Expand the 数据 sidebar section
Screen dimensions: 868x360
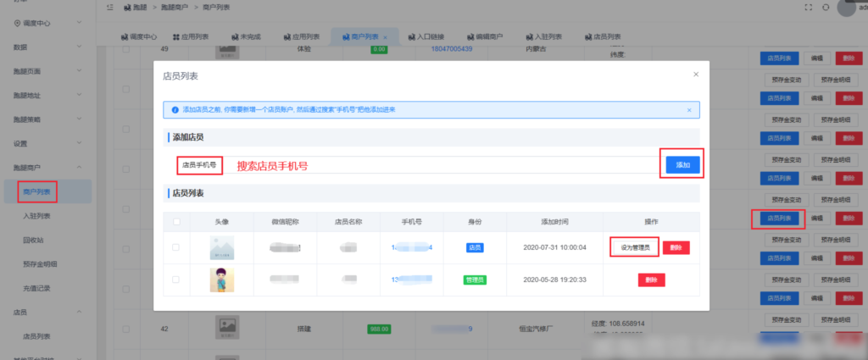(44, 47)
